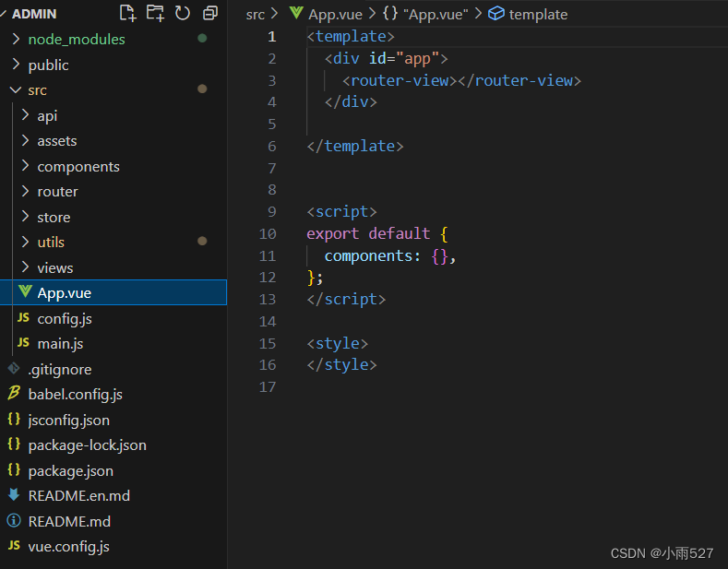728x569 pixels.
Task: Select the App.vue breadcrumb segment
Action: click(x=335, y=15)
